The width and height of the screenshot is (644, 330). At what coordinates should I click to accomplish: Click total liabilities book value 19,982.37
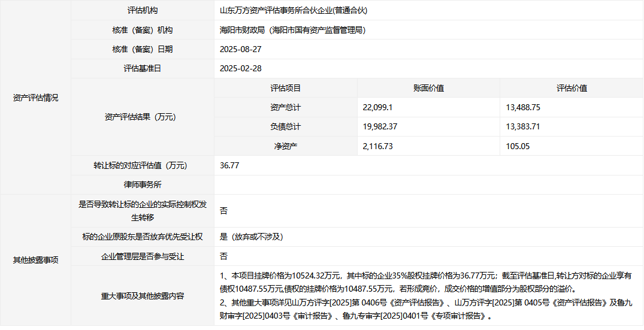(380, 126)
